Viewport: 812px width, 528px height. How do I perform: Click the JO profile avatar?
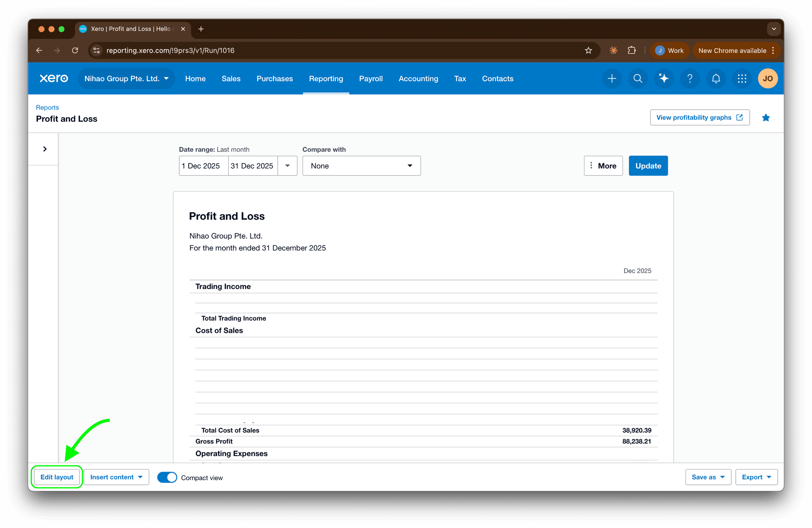(768, 78)
